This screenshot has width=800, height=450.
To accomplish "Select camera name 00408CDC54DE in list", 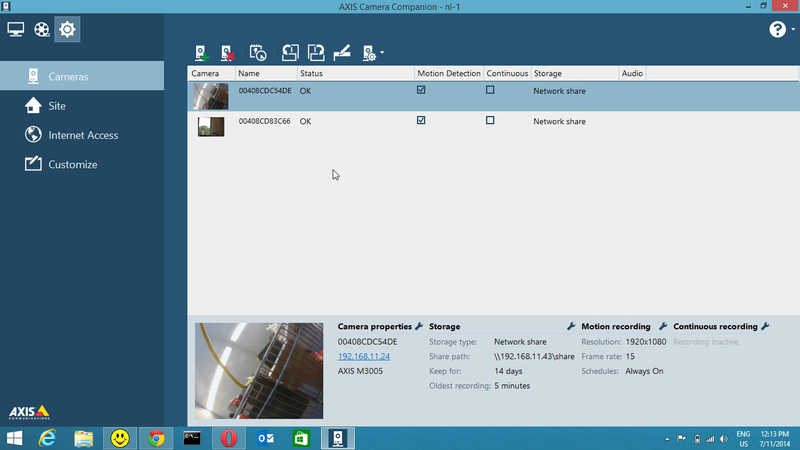I will pyautogui.click(x=265, y=90).
